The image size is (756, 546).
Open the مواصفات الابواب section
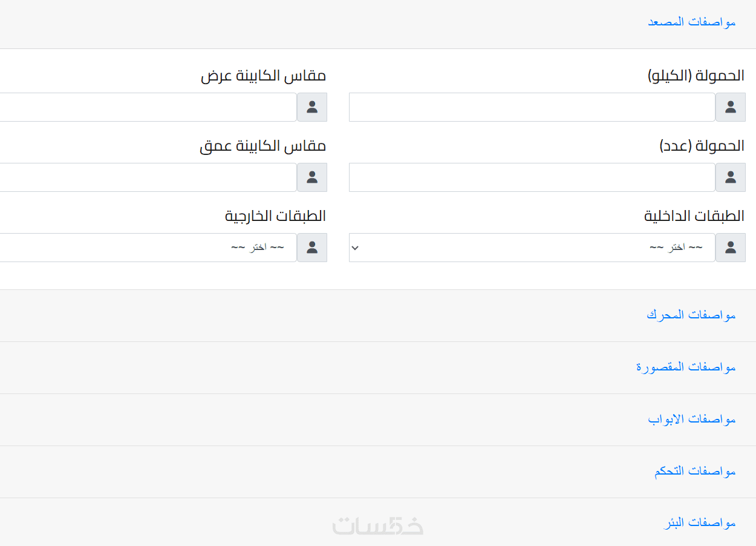point(691,419)
